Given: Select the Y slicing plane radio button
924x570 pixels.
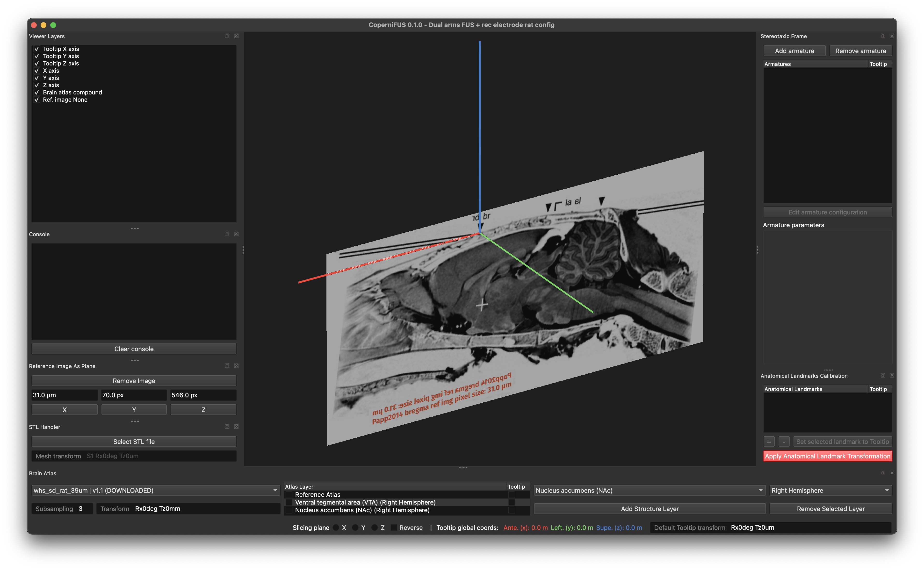Looking at the screenshot, I should tap(355, 527).
